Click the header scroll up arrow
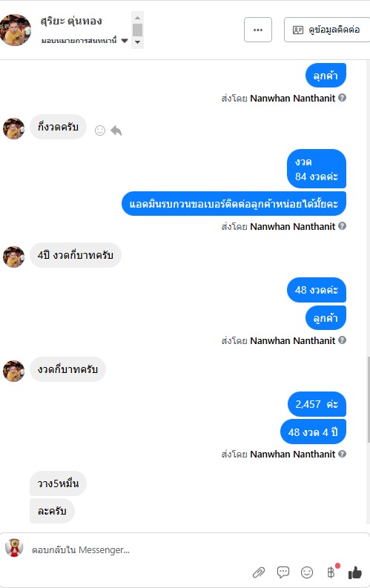 click(138, 18)
